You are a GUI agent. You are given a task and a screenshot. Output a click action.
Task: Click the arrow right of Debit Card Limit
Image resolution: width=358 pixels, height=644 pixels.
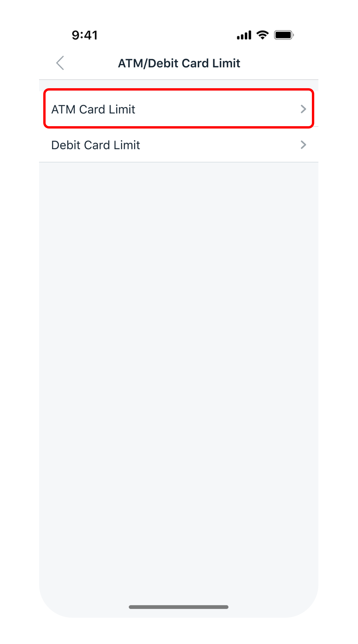[303, 145]
